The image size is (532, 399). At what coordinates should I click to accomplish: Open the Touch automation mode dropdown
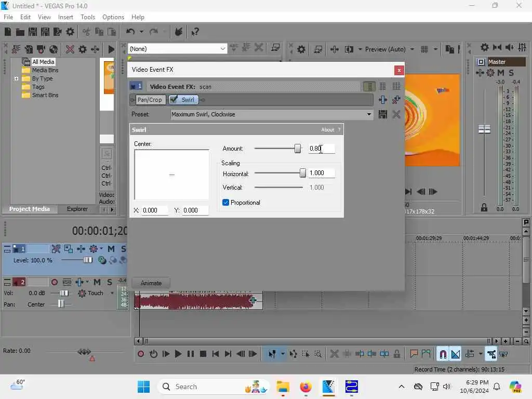click(x=112, y=293)
